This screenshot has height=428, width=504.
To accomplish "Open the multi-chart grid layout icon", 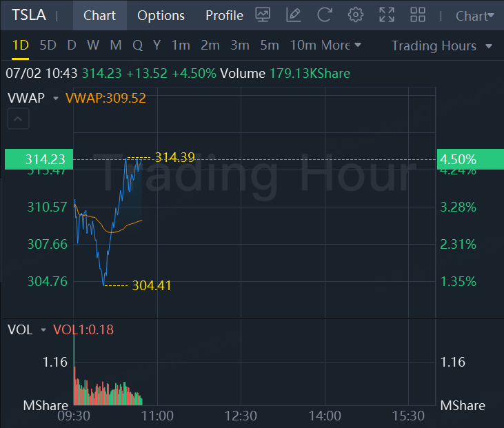I will [418, 15].
